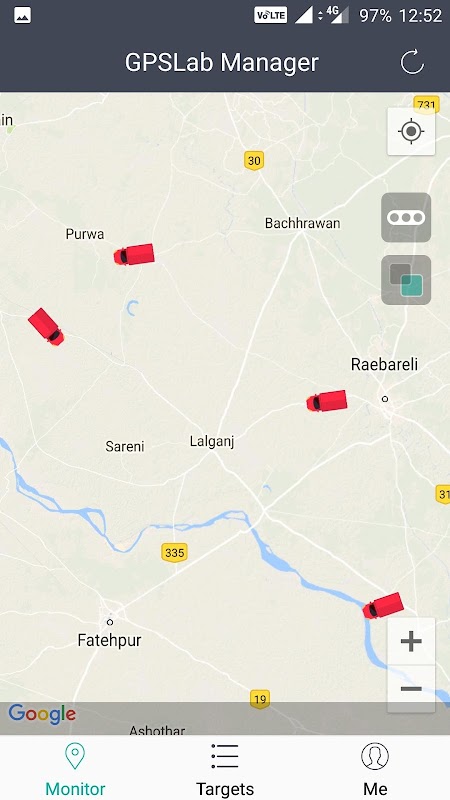Zoom in with the plus button
Viewport: 450px width, 800px height.
411,641
